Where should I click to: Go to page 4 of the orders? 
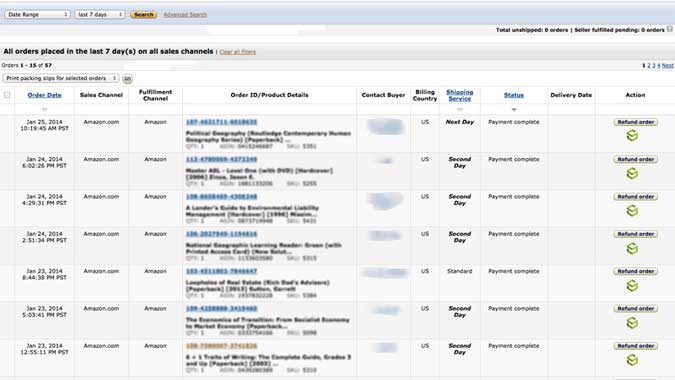(x=659, y=65)
